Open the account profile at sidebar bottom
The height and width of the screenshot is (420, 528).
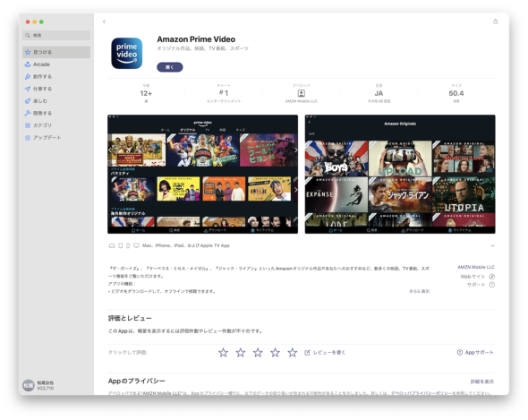point(38,385)
